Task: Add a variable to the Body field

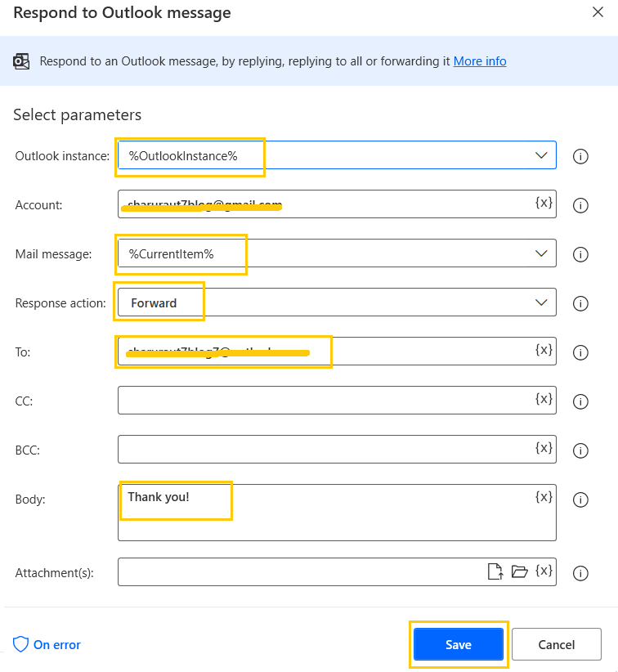Action: [x=544, y=496]
